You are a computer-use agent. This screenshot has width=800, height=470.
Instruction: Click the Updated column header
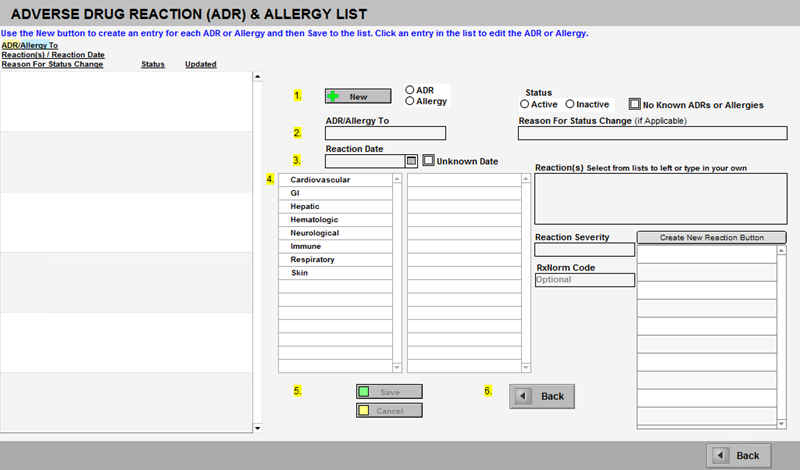[201, 64]
